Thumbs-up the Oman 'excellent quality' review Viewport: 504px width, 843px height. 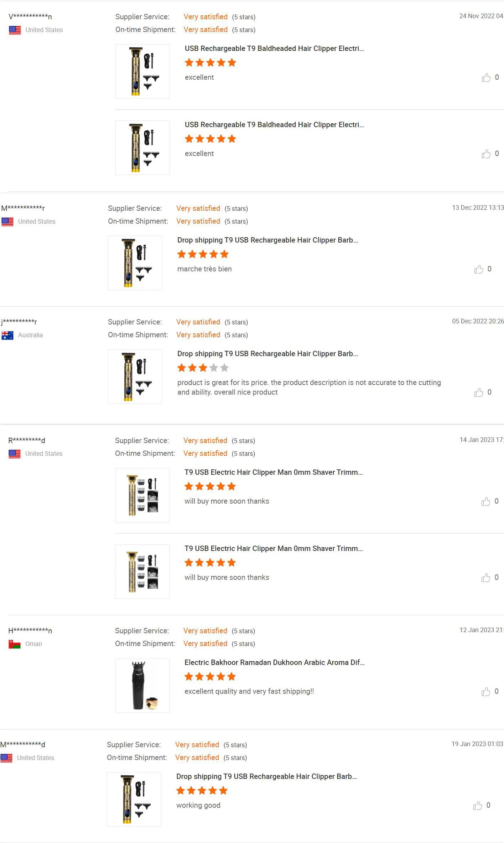(x=485, y=692)
